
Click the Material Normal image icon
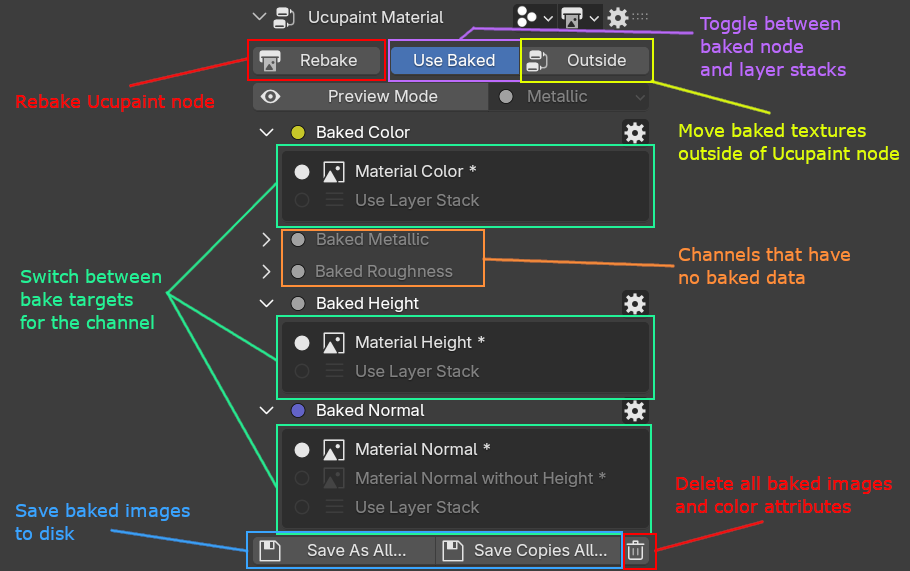334,450
